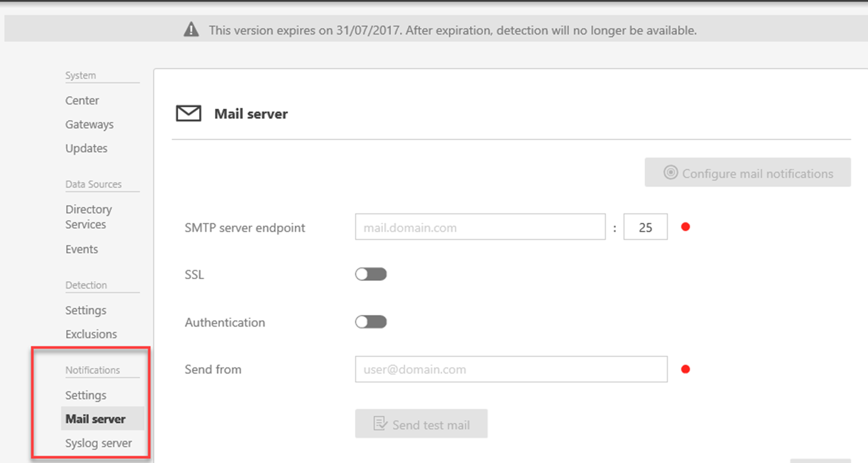
Task: Click the Send from email field
Action: 511,369
